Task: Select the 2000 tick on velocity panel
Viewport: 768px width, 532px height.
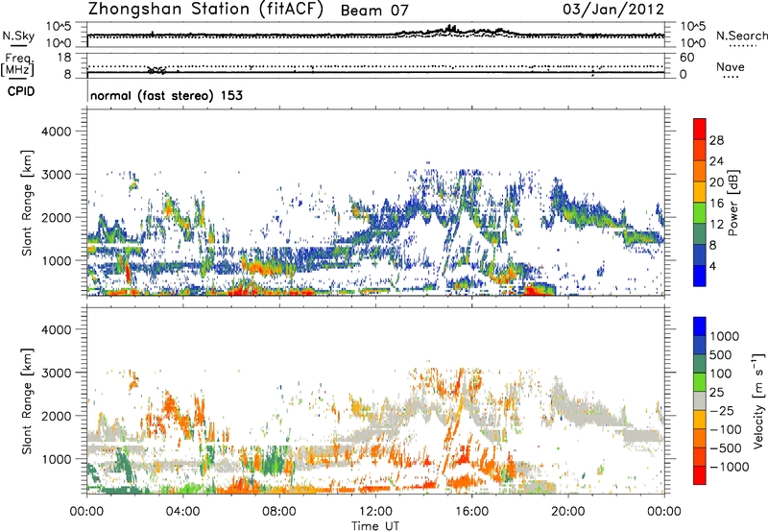Action: (x=56, y=416)
